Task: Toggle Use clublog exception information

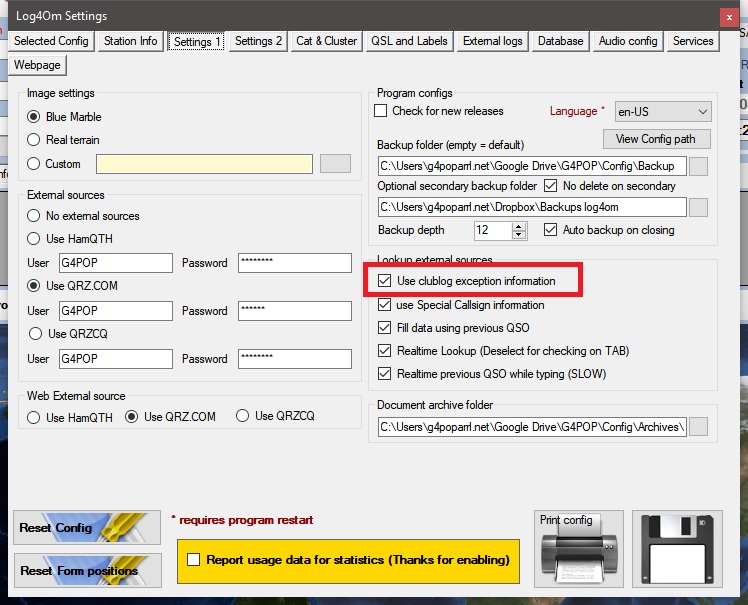Action: pos(467,281)
